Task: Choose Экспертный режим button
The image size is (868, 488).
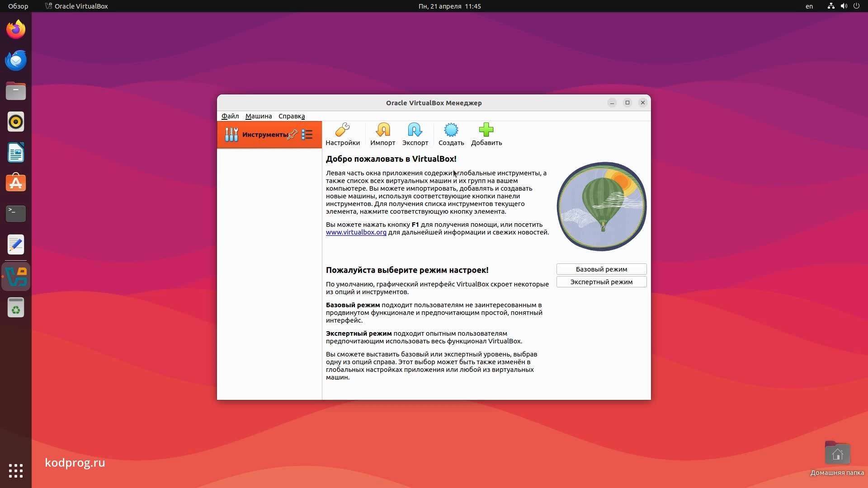Action: 601,282
